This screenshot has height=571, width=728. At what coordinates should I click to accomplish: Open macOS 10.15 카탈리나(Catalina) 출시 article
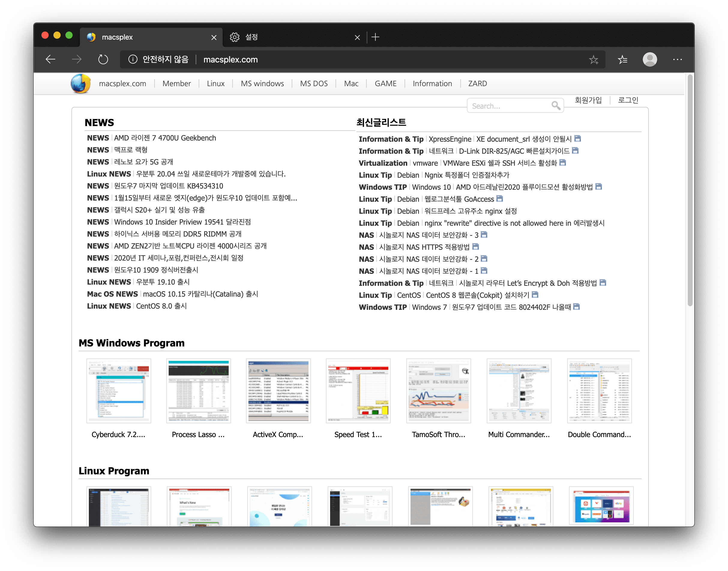coord(200,295)
